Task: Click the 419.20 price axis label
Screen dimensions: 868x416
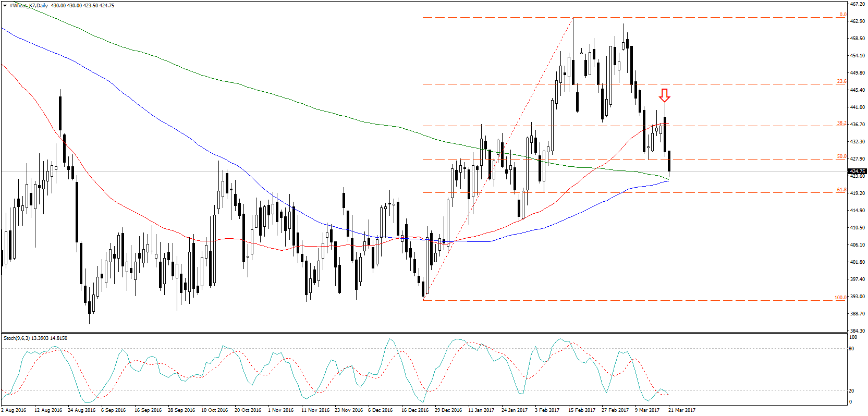Action: click(858, 193)
